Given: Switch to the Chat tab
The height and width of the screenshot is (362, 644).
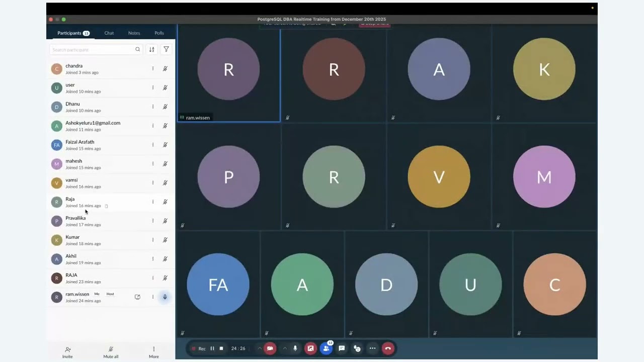Looking at the screenshot, I should point(109,33).
